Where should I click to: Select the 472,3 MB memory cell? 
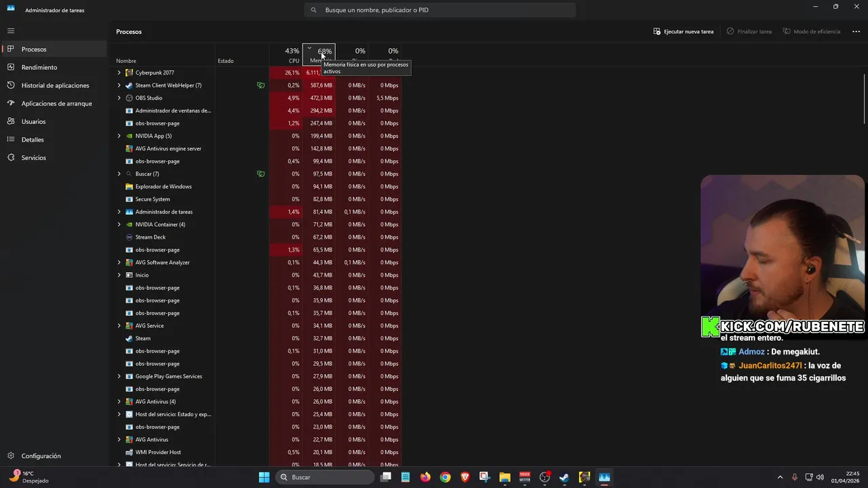click(319, 98)
